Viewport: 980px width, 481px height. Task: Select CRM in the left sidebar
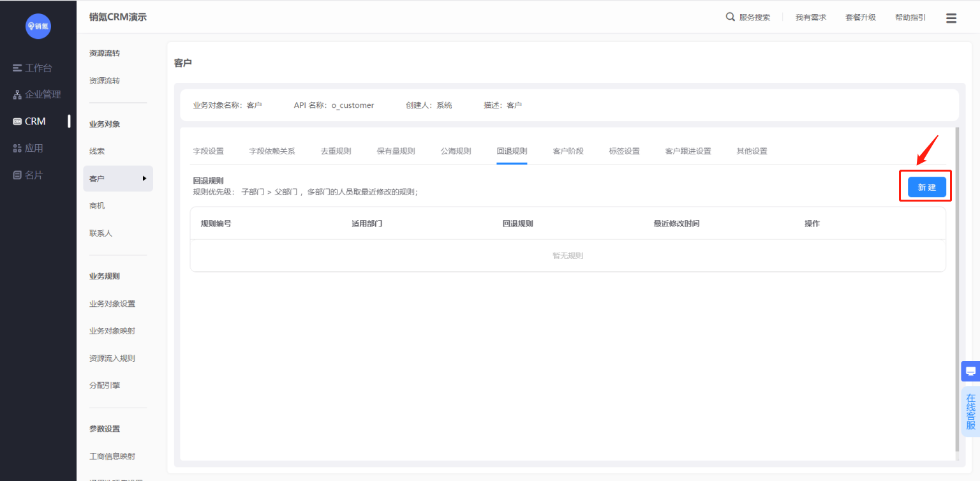(x=30, y=121)
